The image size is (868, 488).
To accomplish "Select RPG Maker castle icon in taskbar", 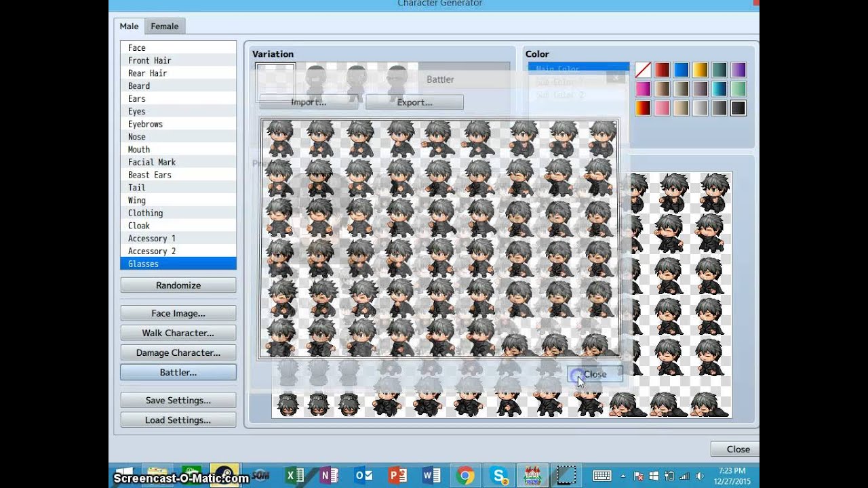I will coord(533,475).
